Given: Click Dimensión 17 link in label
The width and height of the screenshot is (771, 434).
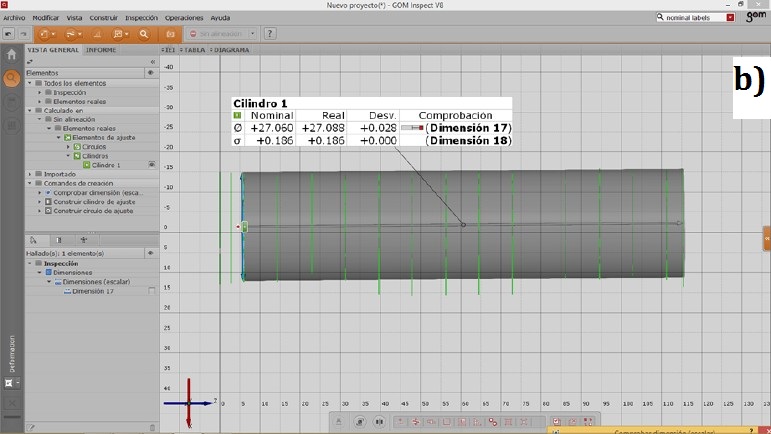Looking at the screenshot, I should click(x=469, y=128).
